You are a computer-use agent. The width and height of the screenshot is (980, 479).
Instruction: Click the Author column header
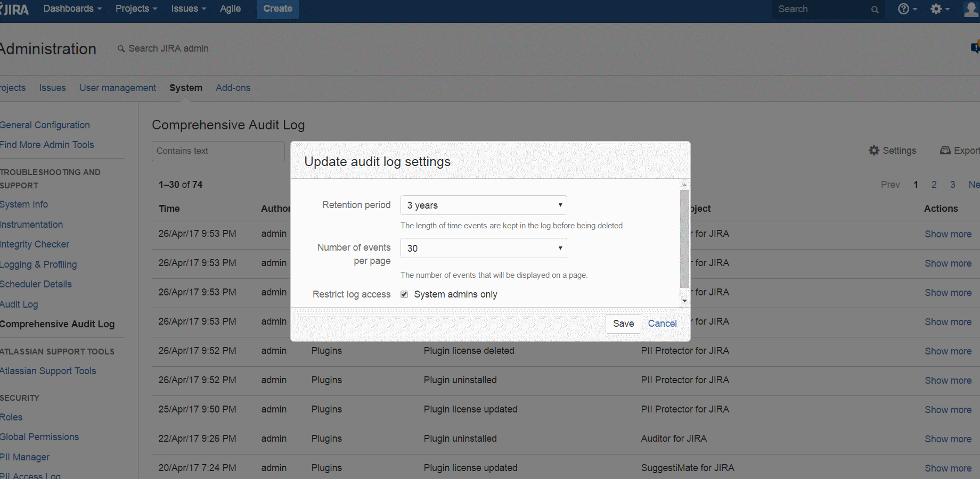click(x=275, y=209)
